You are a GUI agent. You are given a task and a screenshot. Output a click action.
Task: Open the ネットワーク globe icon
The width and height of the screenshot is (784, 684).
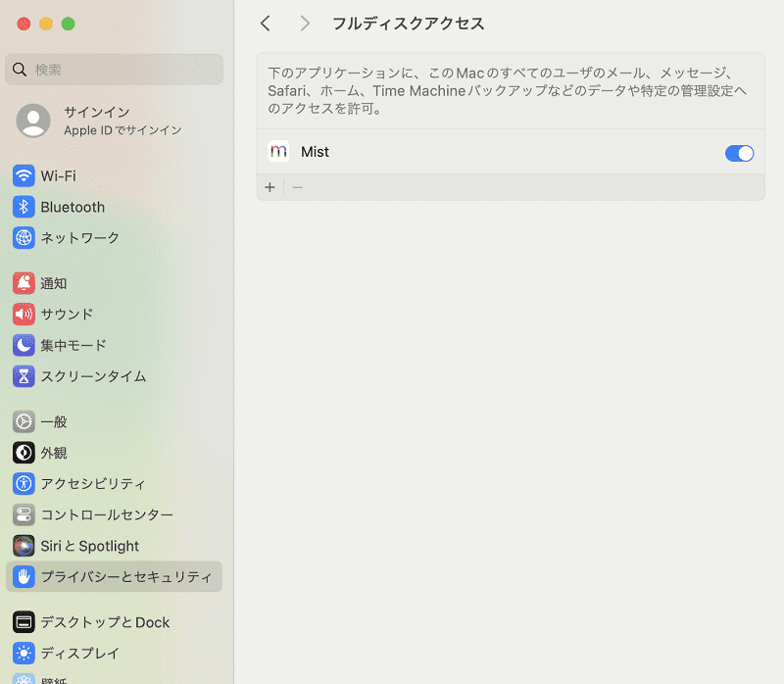coord(24,237)
